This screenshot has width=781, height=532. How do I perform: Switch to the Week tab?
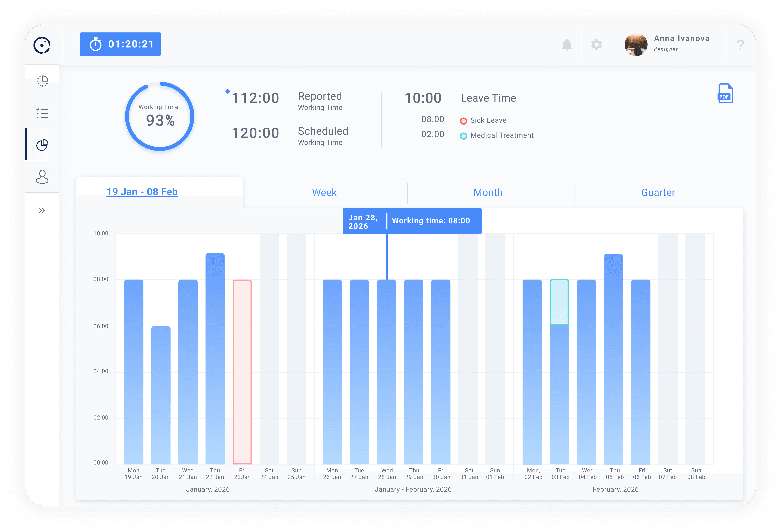(324, 192)
